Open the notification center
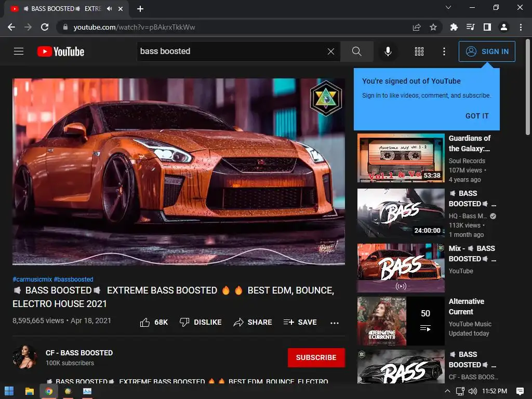The image size is (532, 399). (x=520, y=391)
